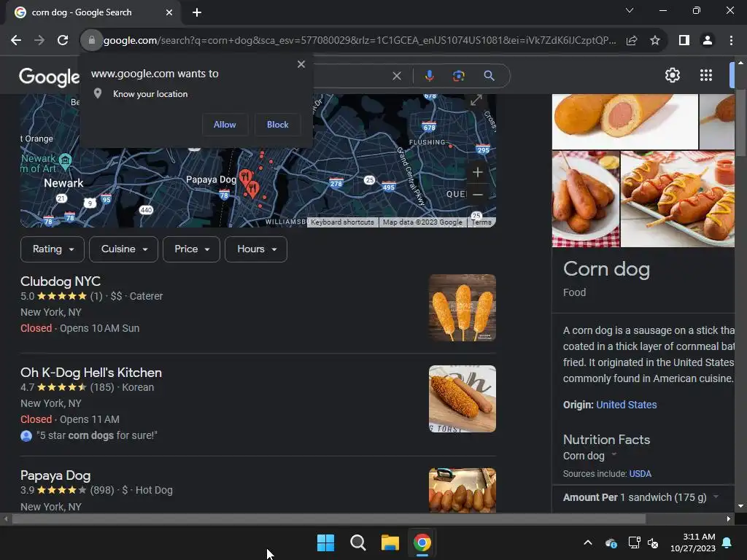This screenshot has width=747, height=560.
Task: Open the muted volume tray icon
Action: tap(653, 542)
